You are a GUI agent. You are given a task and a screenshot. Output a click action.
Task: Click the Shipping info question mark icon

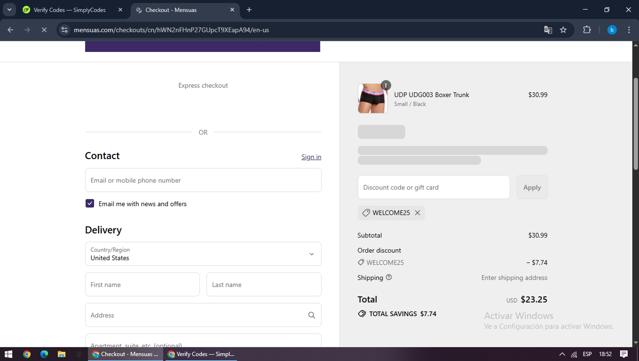tap(389, 277)
